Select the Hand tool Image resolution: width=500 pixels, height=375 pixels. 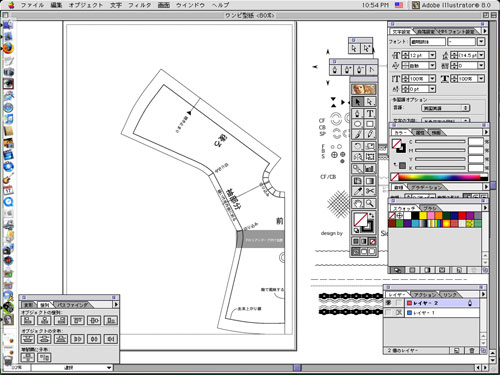[358, 203]
